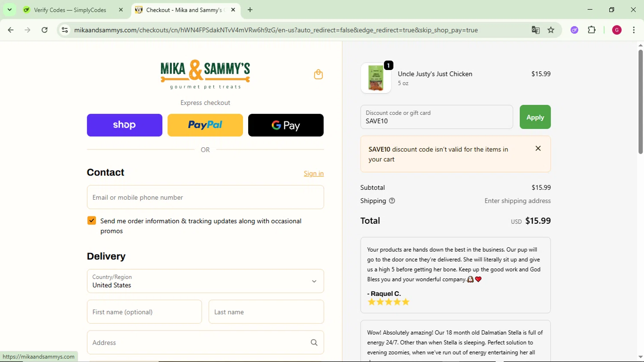Dismiss the SAVE10 invalid code message
This screenshot has height=362, width=644.
[538, 149]
